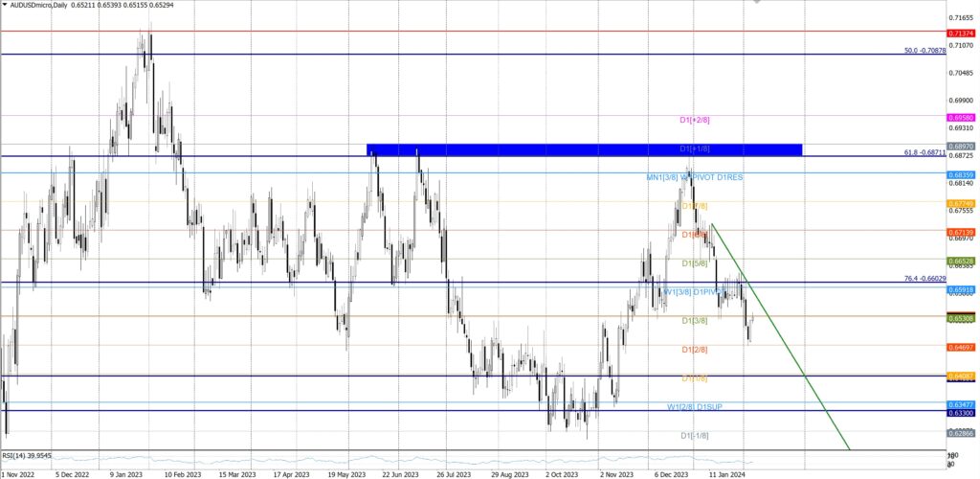The width and height of the screenshot is (980, 479).
Task: Click the red 0.71374 price tag
Action: (960, 32)
